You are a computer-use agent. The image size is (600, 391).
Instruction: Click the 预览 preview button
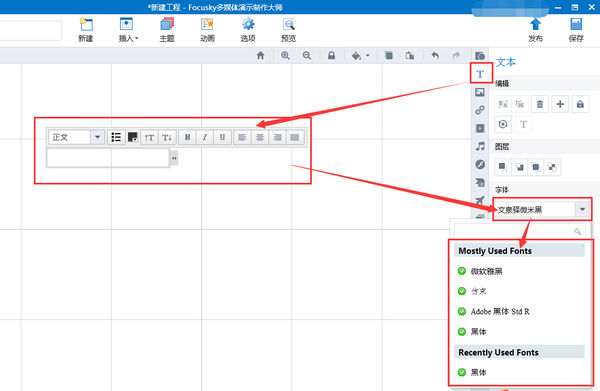pos(289,30)
